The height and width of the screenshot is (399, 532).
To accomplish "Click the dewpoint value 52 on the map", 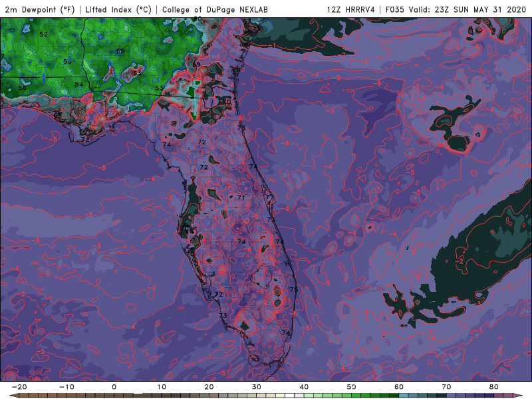I will click(x=43, y=35).
